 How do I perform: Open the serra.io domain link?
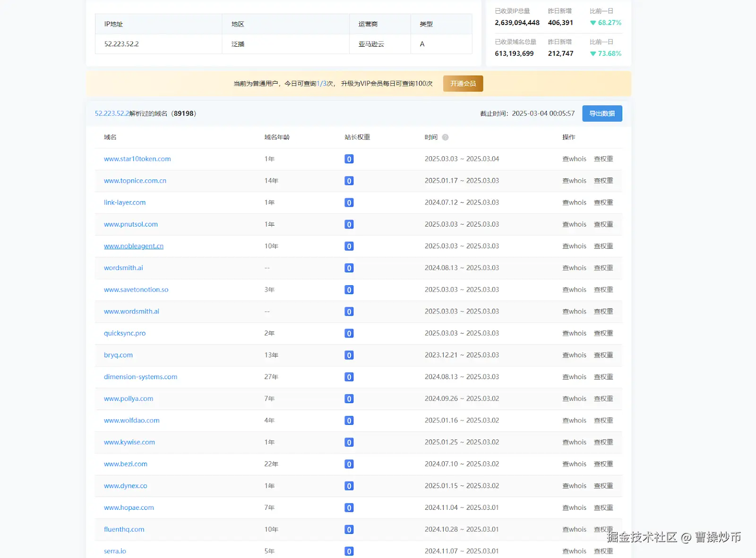115,551
